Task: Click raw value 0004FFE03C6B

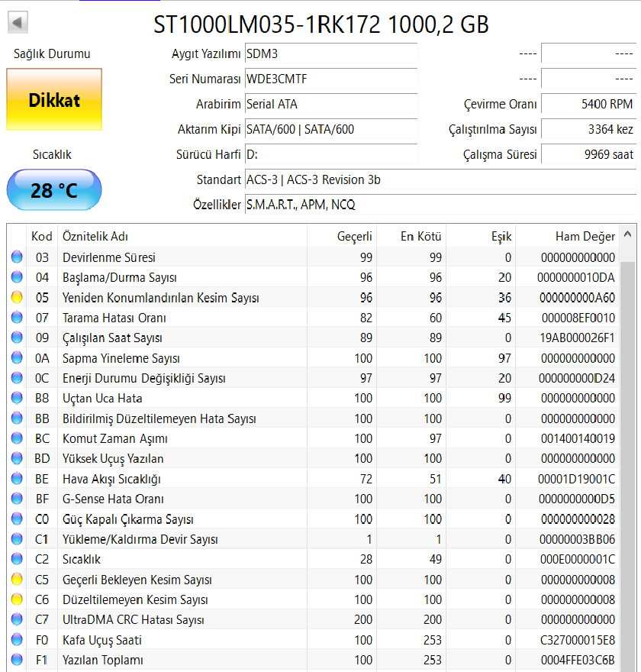Action: [x=578, y=660]
